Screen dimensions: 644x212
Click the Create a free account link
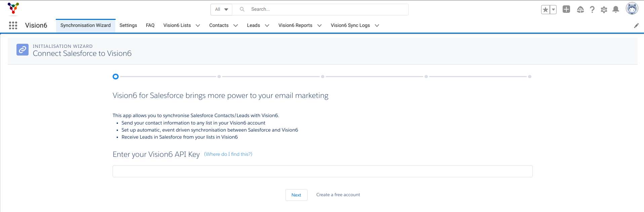[x=338, y=195]
